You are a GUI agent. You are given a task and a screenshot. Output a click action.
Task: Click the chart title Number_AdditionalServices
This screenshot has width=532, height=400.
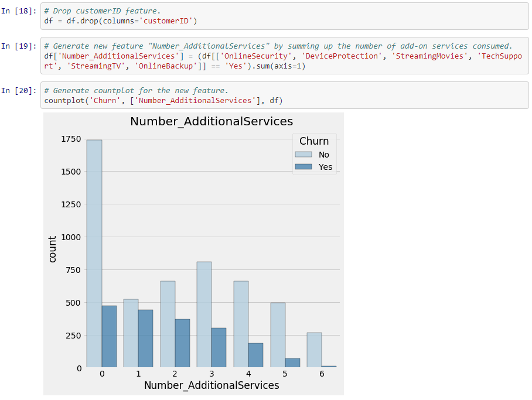pos(212,121)
